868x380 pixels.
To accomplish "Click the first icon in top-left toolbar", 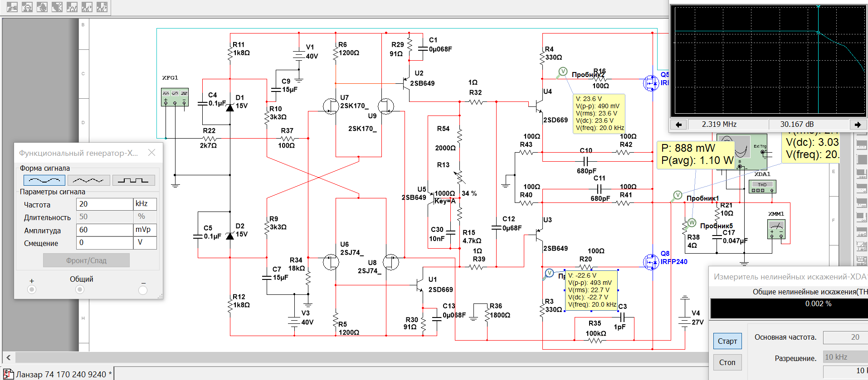I will pos(12,7).
